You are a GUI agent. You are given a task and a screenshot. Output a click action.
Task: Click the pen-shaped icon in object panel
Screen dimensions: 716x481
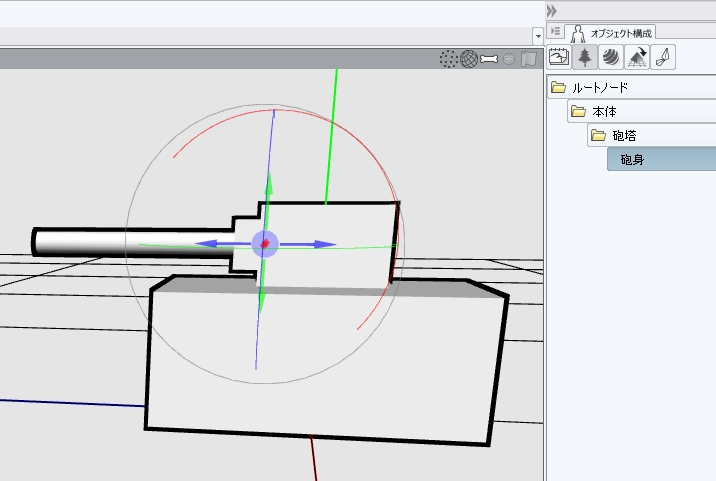pyautogui.click(x=662, y=57)
